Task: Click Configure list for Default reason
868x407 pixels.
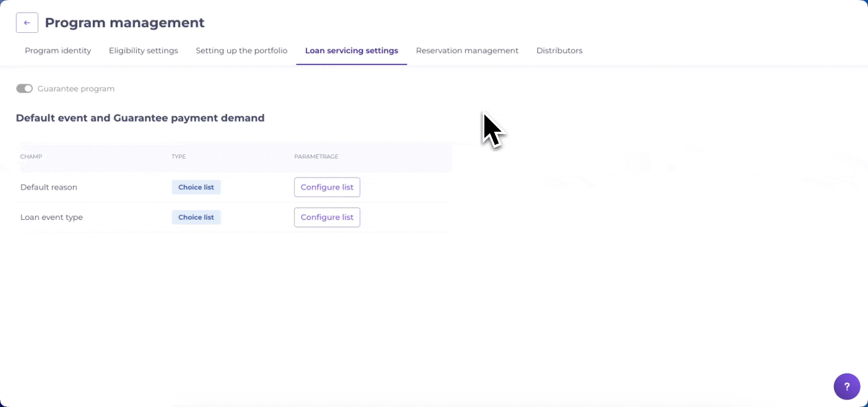Action: [x=327, y=187]
